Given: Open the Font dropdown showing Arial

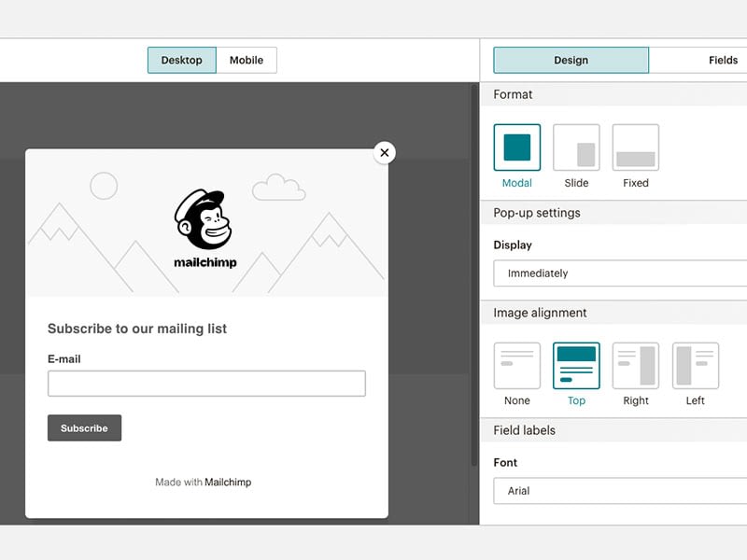Looking at the screenshot, I should pyautogui.click(x=620, y=491).
